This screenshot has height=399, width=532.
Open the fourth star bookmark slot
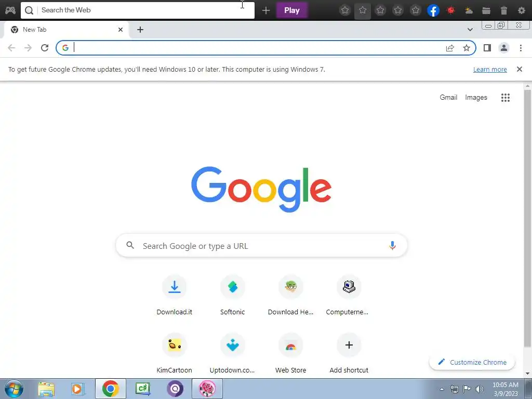coord(398,10)
